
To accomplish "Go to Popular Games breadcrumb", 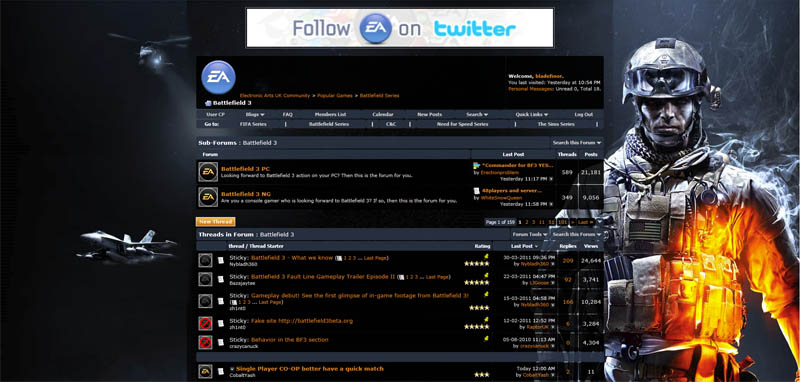I will tap(335, 95).
